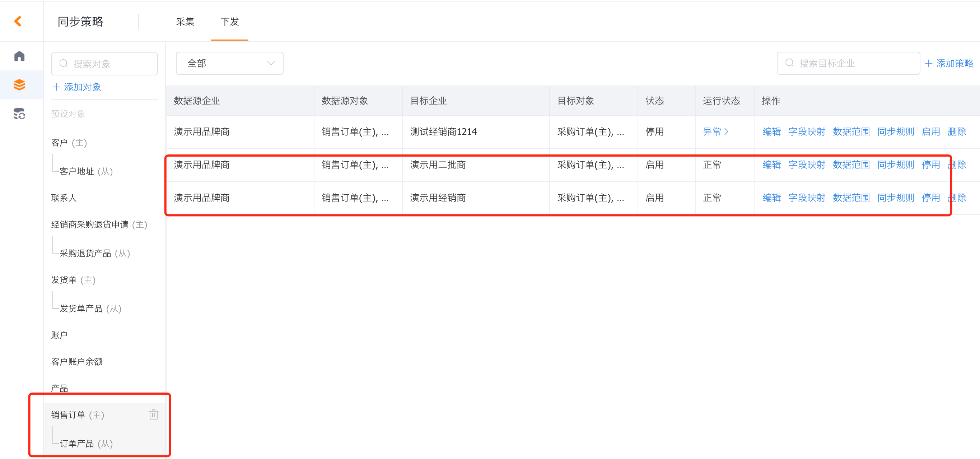Click 编辑 for 演示用经销商 row
Image resolution: width=980 pixels, height=459 pixels.
[771, 198]
